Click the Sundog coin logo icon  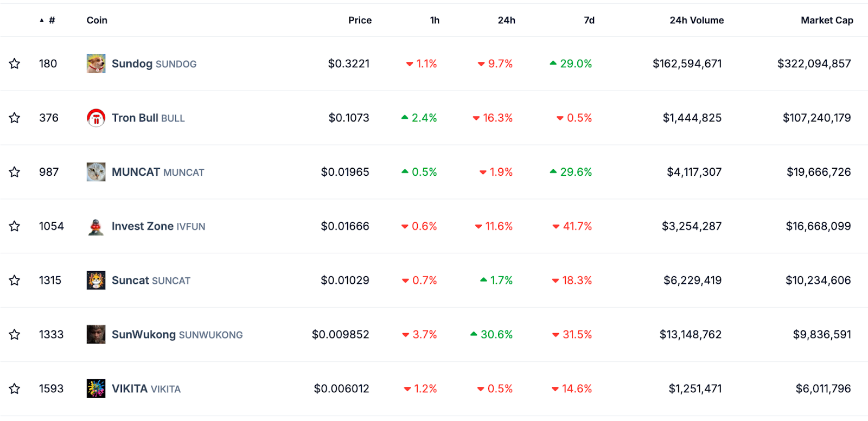96,63
